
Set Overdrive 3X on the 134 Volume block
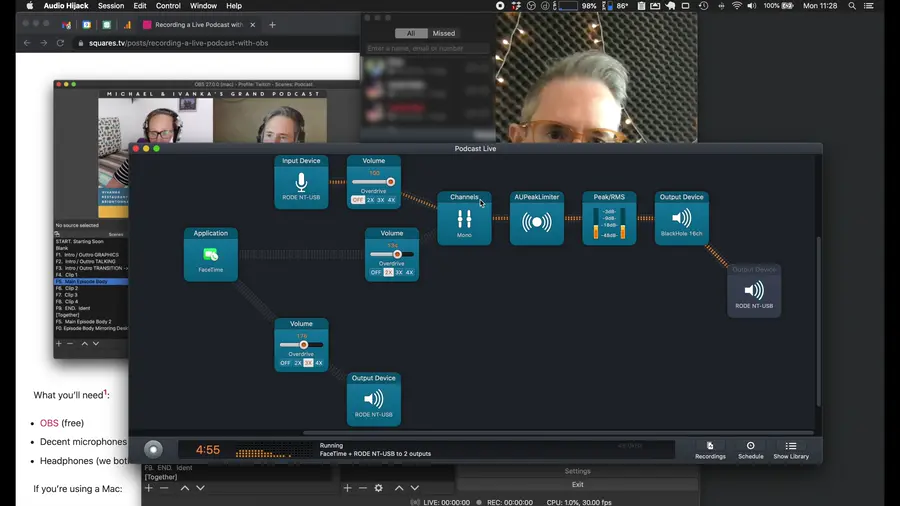[x=399, y=272]
